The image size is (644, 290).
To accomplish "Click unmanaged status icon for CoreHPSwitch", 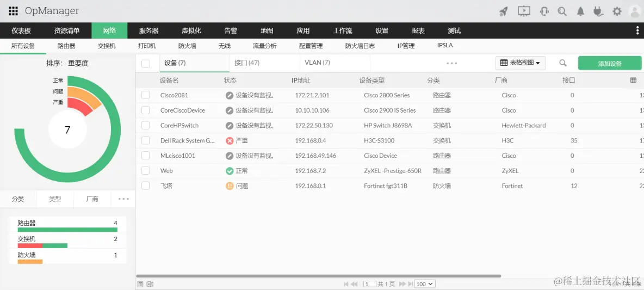I will point(230,126).
